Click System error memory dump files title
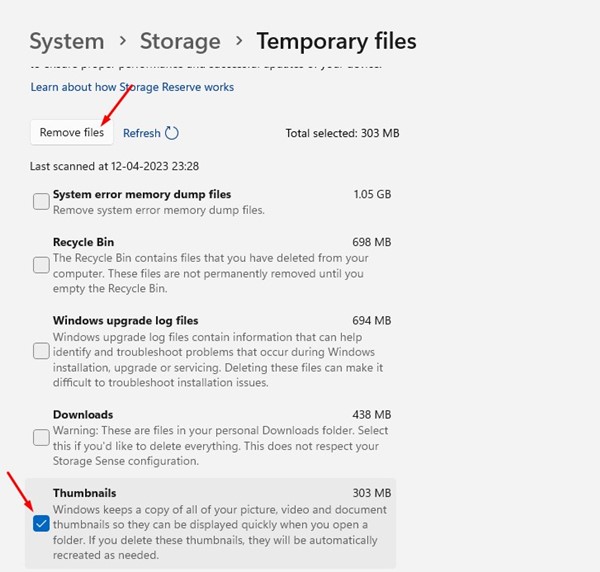 (141, 194)
